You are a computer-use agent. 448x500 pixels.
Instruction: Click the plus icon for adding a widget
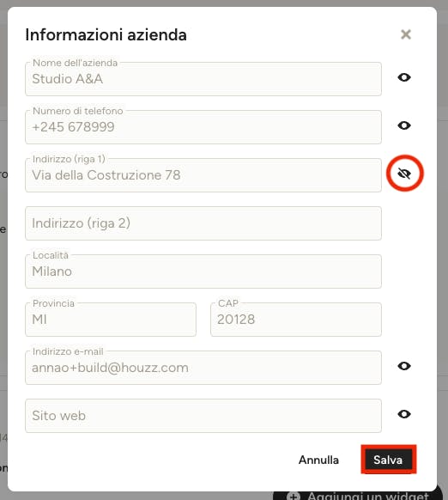293,497
